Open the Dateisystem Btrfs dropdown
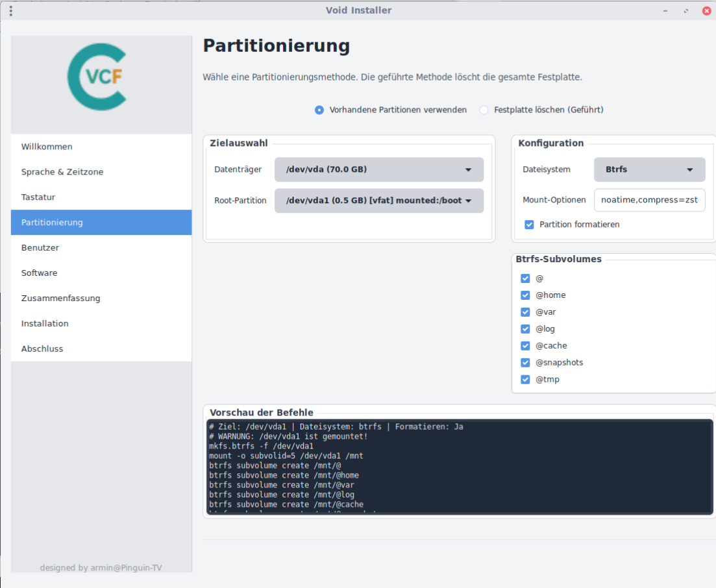The width and height of the screenshot is (716, 588). point(649,169)
